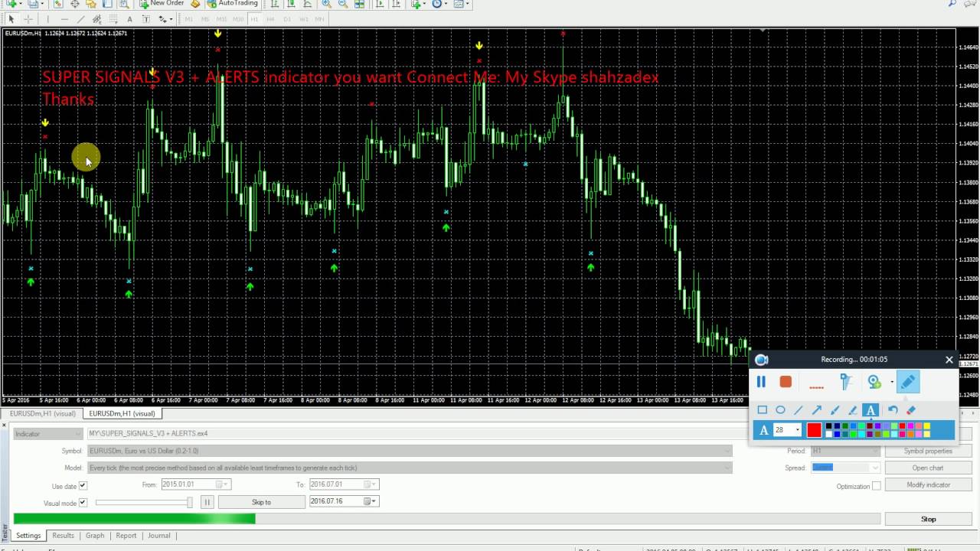The height and width of the screenshot is (551, 980).
Task: Click the Open chart button
Action: coord(928,468)
